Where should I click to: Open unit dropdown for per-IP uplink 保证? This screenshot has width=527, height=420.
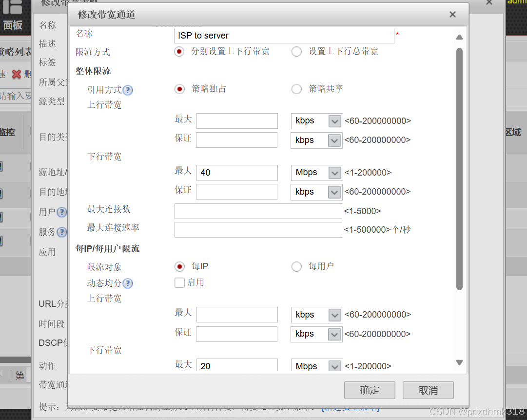(x=316, y=334)
